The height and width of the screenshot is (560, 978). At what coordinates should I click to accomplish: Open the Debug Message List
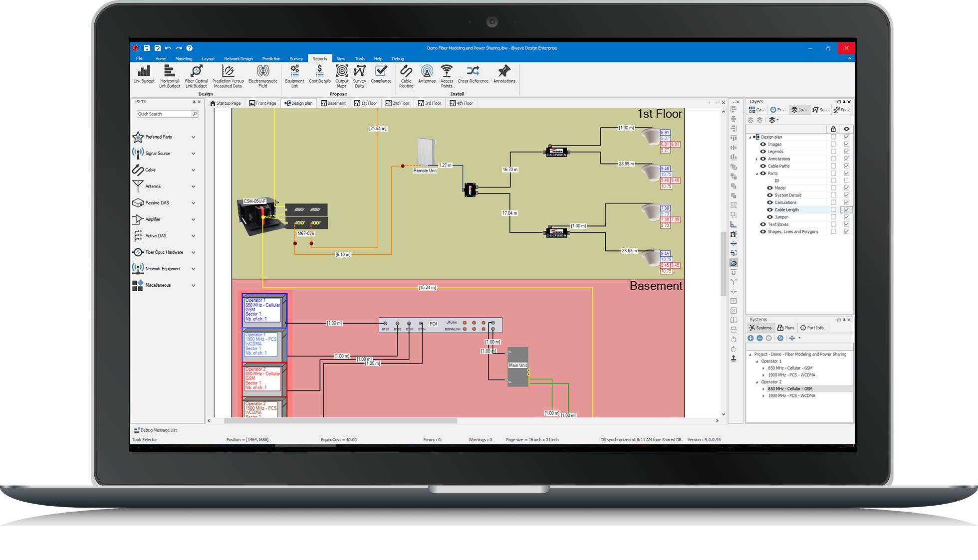(155, 430)
